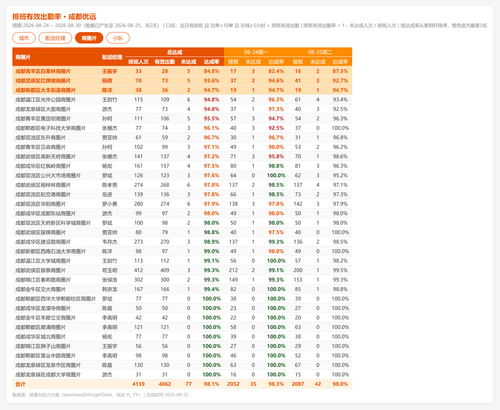Select row 成都成华区建设路商圈片
Screen dimensions: 500x410
(182, 242)
